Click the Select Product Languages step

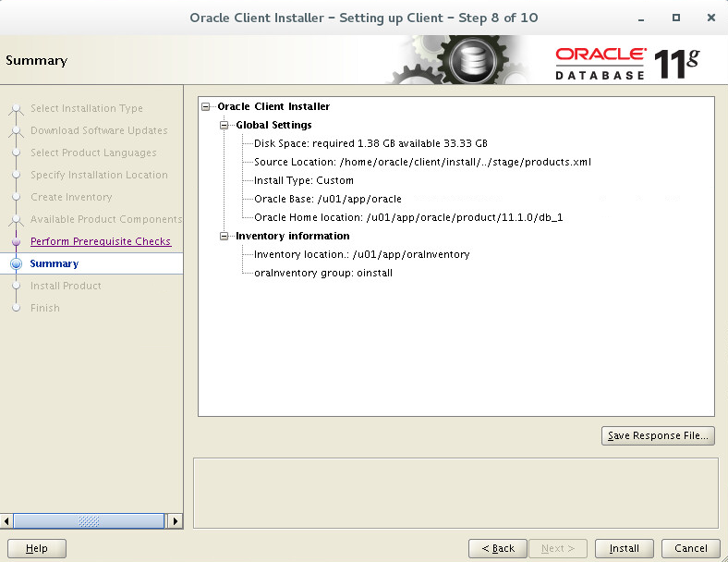(93, 153)
